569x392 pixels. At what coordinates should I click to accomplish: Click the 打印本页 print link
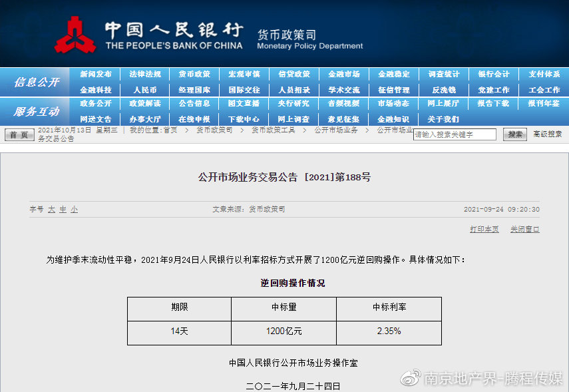pos(484,229)
